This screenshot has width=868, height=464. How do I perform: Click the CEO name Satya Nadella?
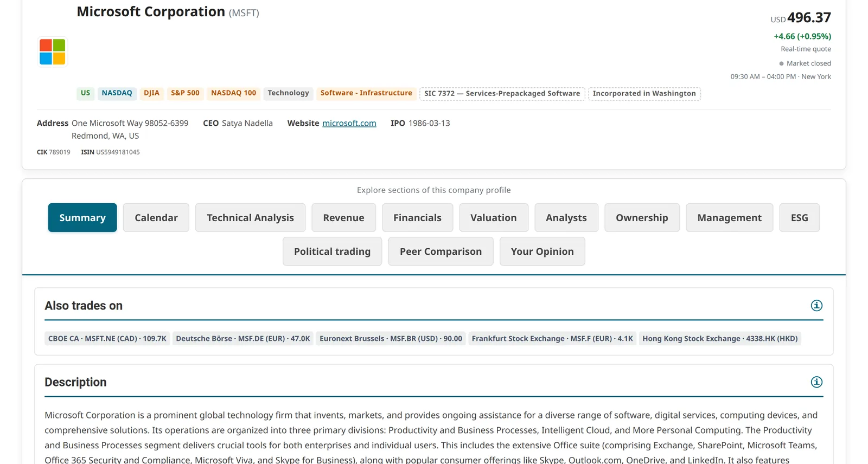coord(247,123)
